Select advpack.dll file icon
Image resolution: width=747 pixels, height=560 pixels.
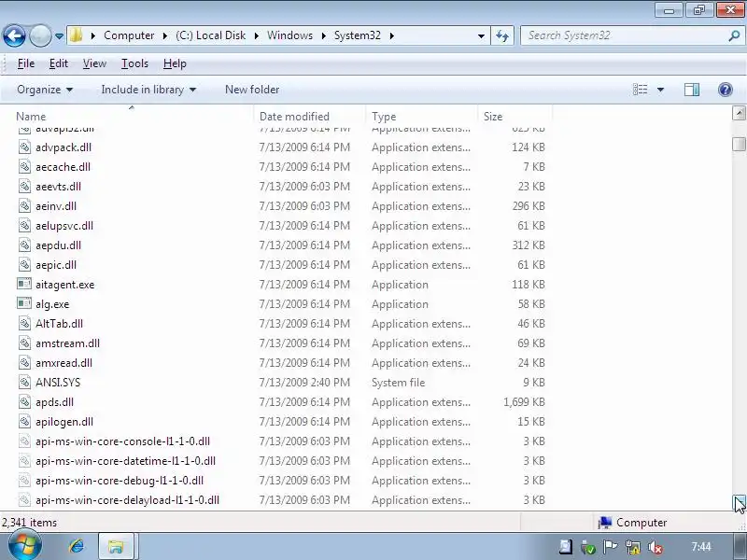(24, 147)
